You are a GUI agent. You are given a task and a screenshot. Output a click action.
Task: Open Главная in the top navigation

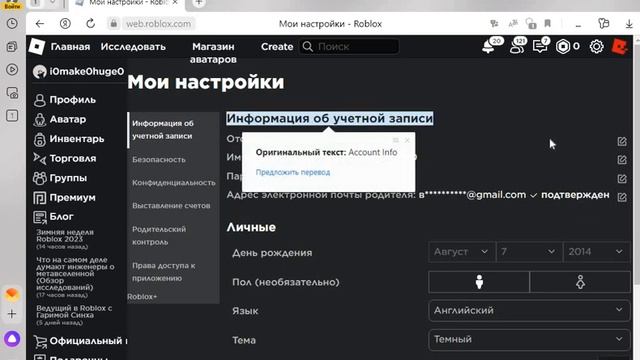70,47
